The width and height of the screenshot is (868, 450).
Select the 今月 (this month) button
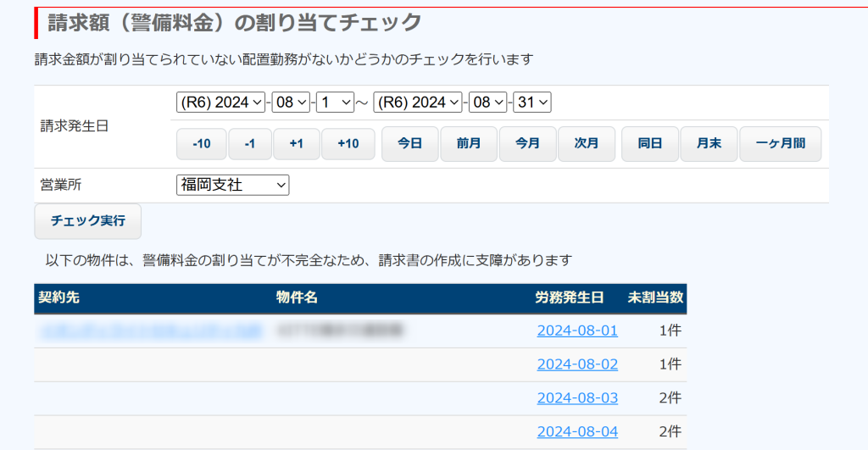point(527,144)
